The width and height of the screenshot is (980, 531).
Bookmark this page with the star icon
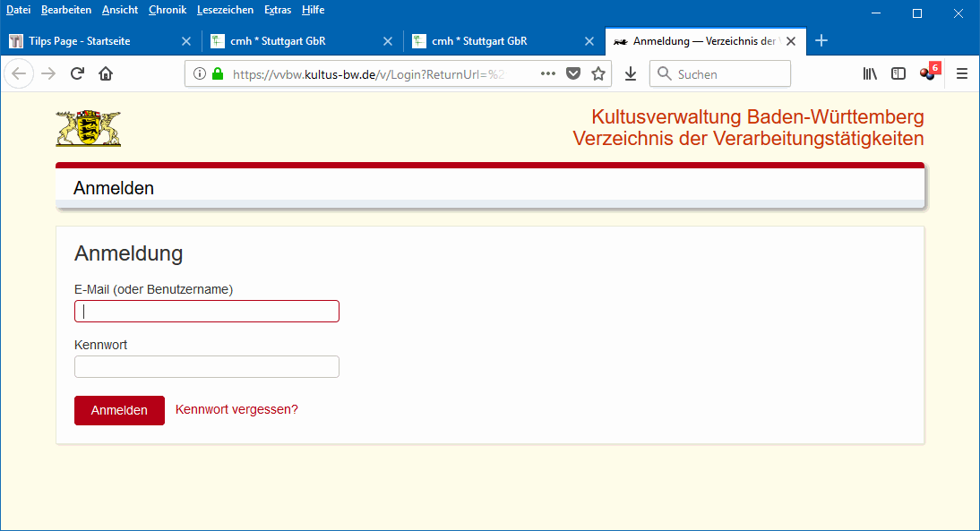pyautogui.click(x=598, y=74)
